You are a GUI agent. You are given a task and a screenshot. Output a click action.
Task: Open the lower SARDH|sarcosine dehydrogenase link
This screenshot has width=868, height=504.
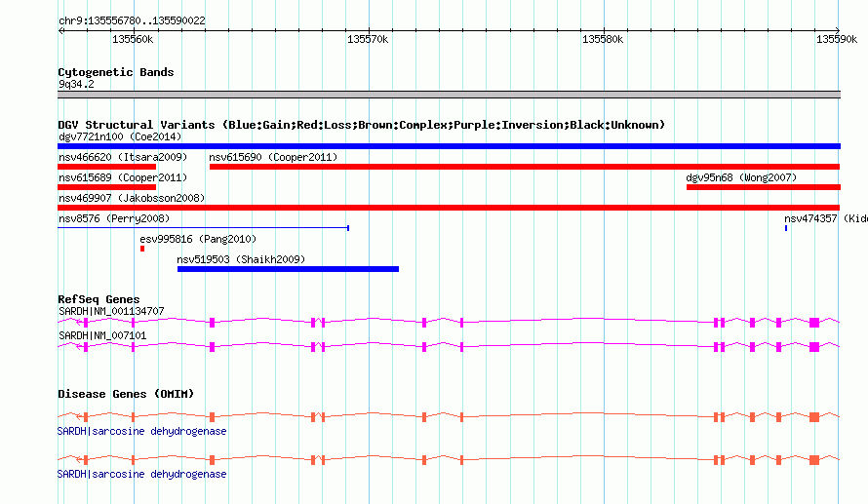coord(141,474)
